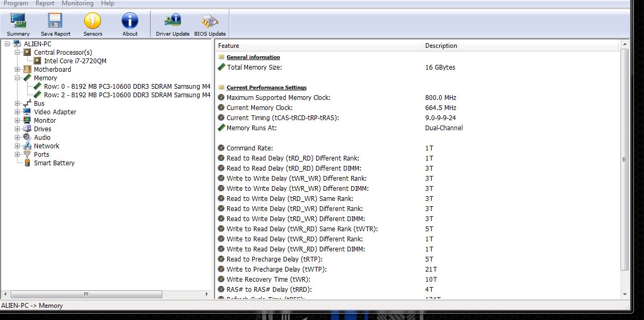Click the About info icon

tap(130, 22)
